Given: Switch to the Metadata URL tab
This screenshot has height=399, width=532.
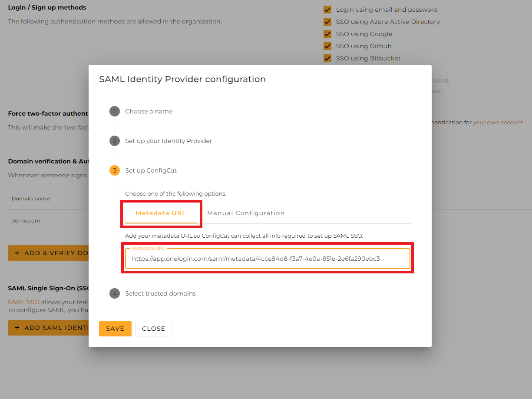Looking at the screenshot, I should 161,213.
